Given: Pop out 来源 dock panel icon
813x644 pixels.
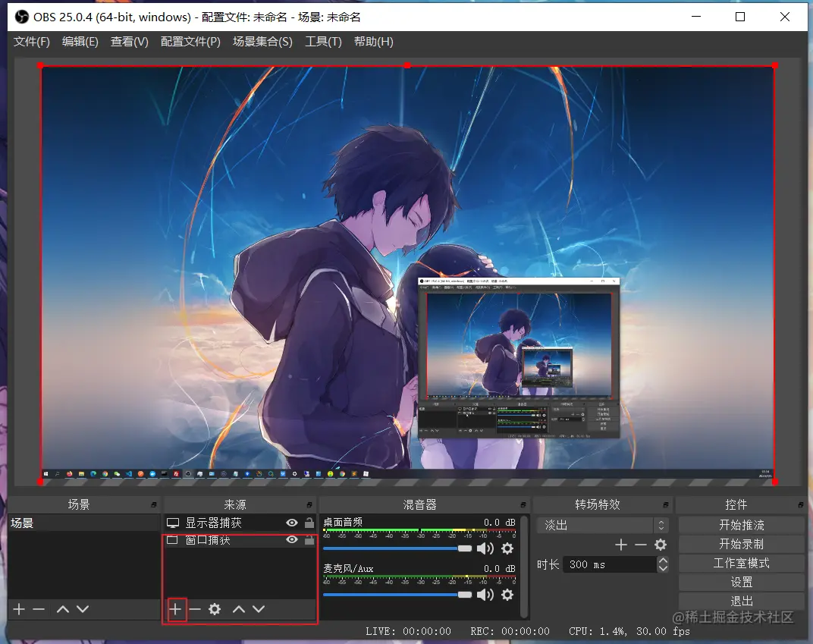Looking at the screenshot, I should pyautogui.click(x=309, y=504).
